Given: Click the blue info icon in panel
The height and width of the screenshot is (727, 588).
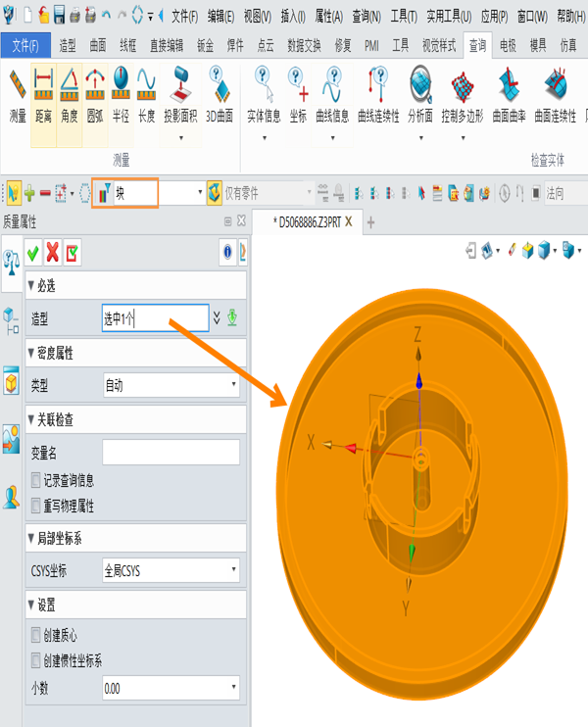Looking at the screenshot, I should tap(227, 252).
